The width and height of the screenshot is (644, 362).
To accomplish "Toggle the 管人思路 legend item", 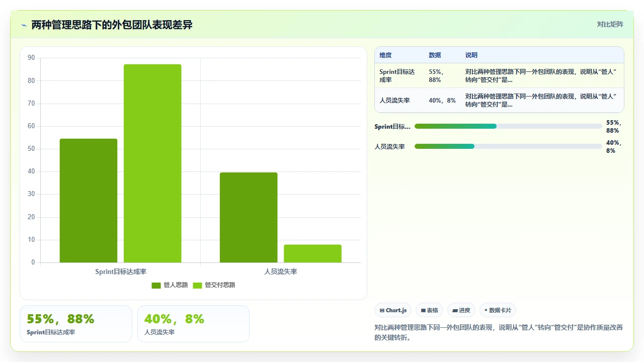I will pyautogui.click(x=170, y=285).
